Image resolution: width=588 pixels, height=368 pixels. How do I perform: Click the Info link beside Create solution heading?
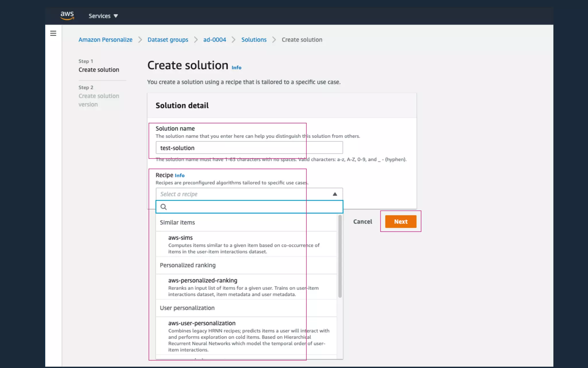click(236, 68)
